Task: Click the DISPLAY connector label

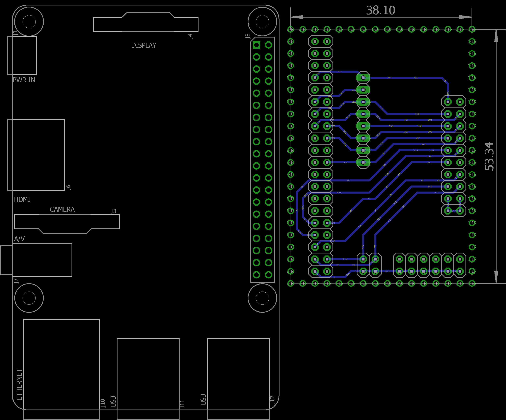Action: click(144, 45)
